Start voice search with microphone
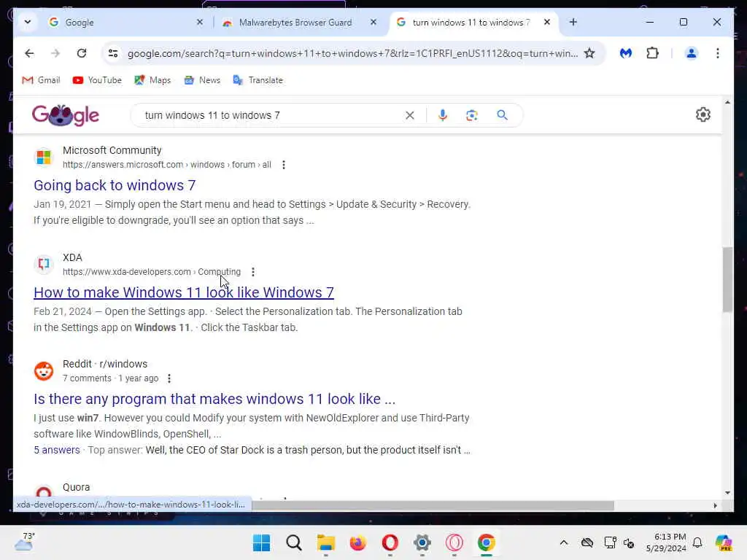 click(x=443, y=115)
